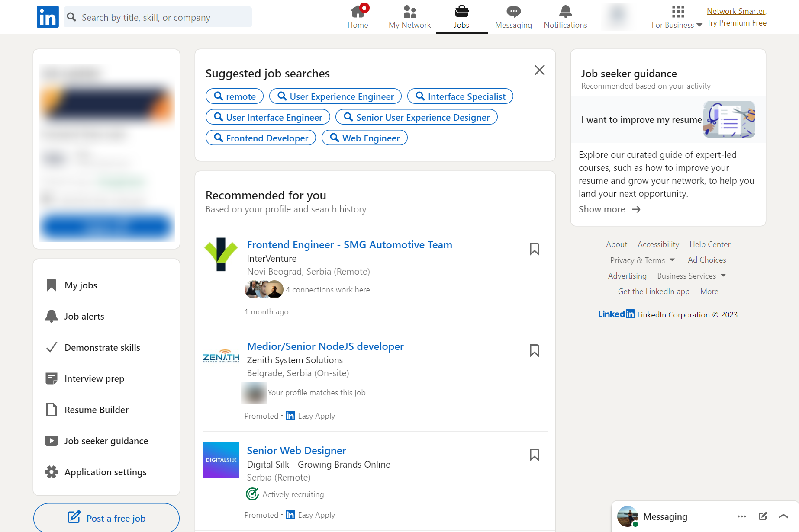Open the My Network icon

point(409,17)
